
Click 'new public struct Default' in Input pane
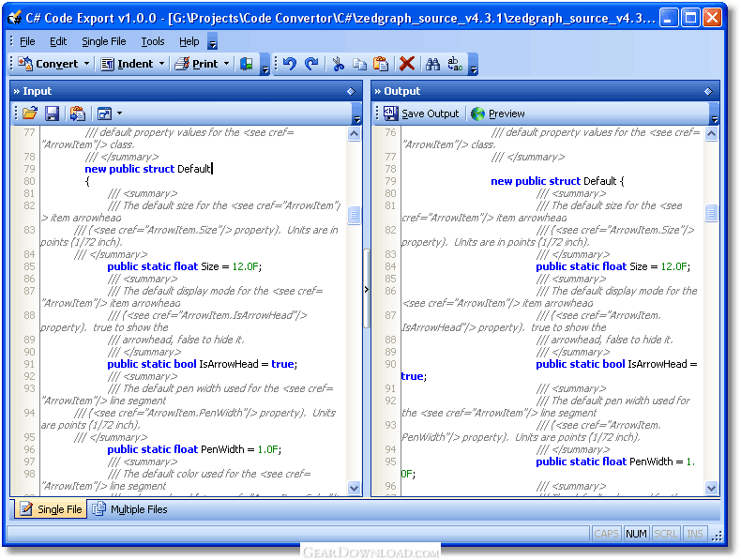pyautogui.click(x=147, y=169)
